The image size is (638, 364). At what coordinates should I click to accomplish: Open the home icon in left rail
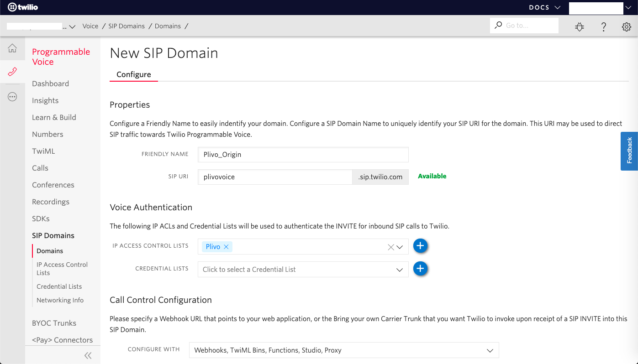[12, 48]
